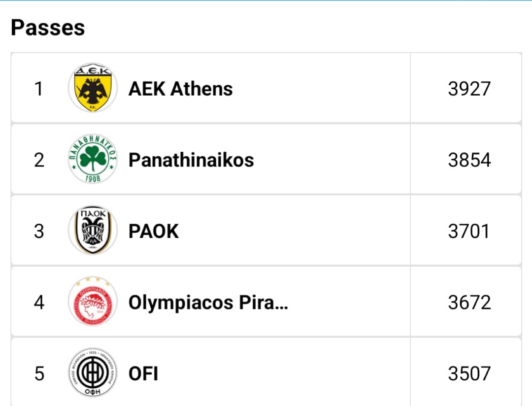Click the Passes section heading
This screenshot has height=406, width=532.
(48, 28)
